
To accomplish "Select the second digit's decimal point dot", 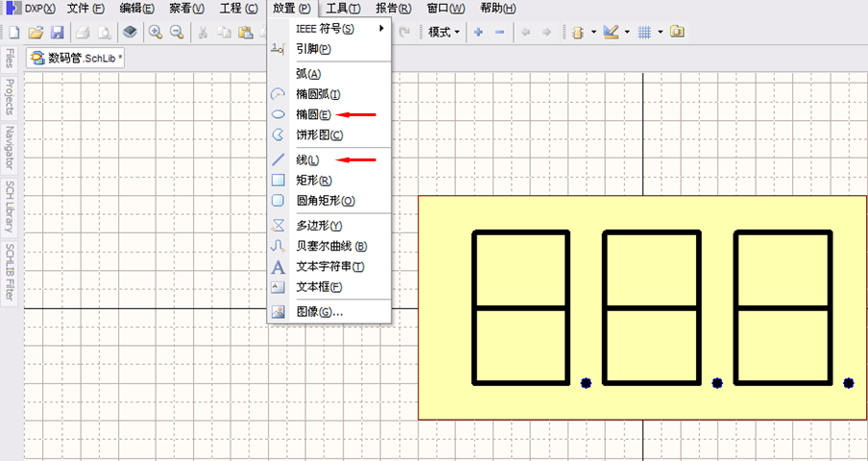I will coord(717,382).
